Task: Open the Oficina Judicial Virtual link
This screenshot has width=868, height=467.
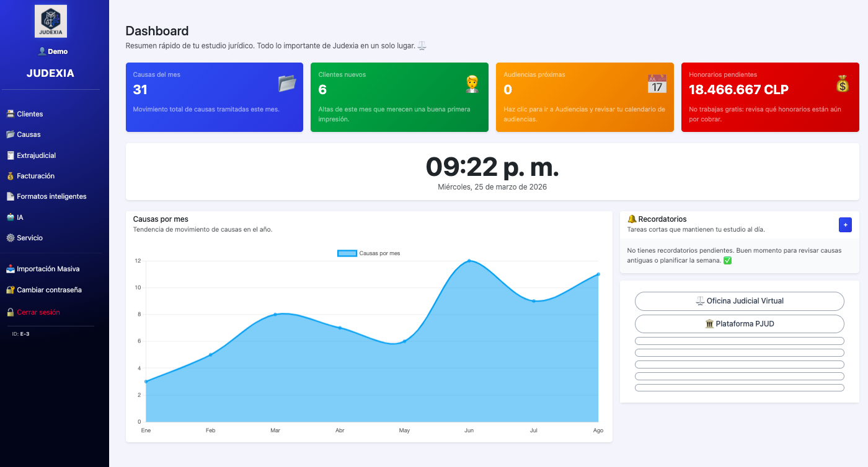Action: pyautogui.click(x=739, y=301)
